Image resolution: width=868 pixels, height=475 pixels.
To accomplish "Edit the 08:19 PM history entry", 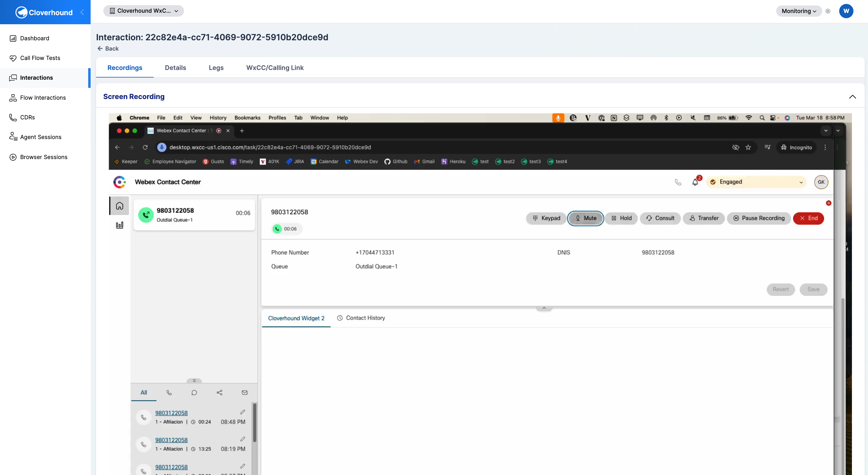I will 242,439.
